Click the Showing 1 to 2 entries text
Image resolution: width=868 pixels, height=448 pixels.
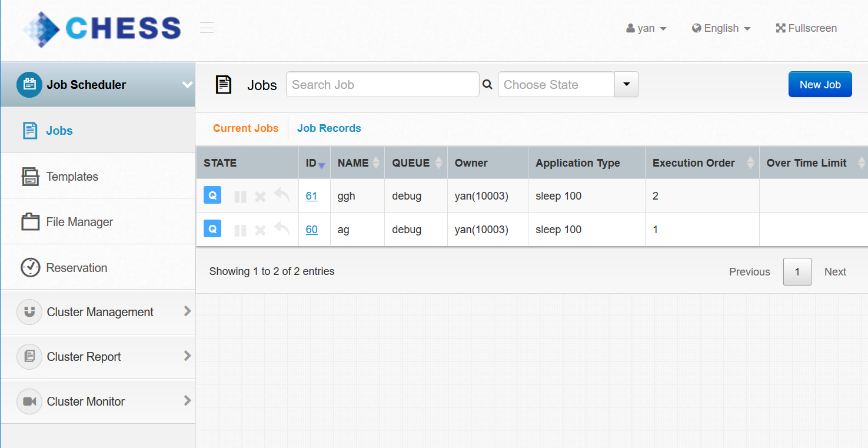(x=272, y=271)
